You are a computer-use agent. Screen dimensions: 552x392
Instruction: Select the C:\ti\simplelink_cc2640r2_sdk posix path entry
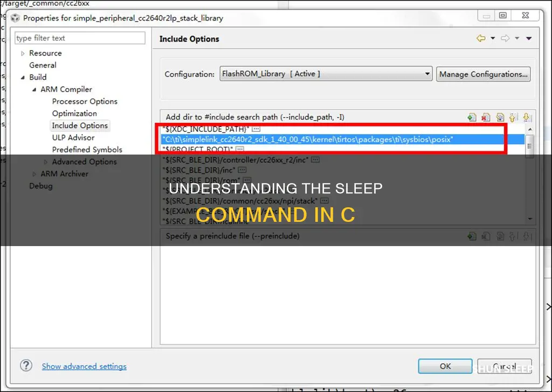point(343,139)
